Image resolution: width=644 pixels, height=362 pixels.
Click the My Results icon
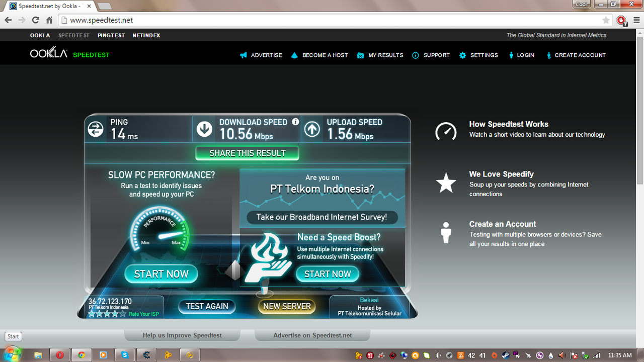click(x=360, y=55)
